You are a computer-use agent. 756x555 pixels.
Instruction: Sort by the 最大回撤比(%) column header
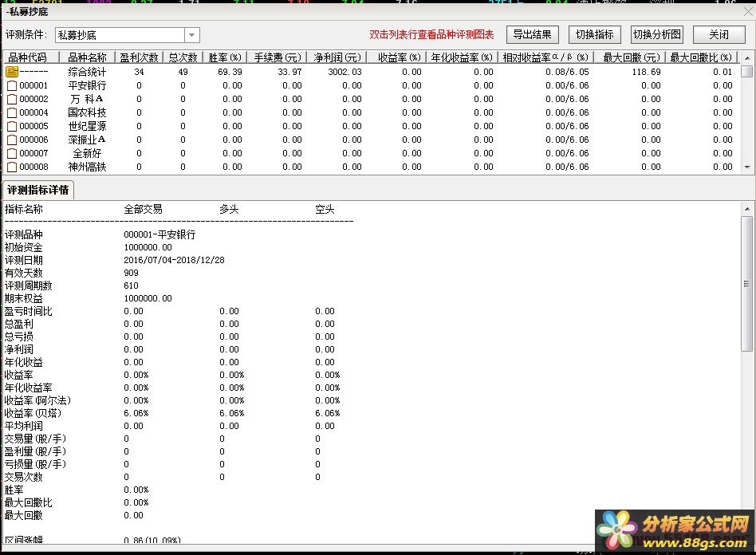point(702,57)
